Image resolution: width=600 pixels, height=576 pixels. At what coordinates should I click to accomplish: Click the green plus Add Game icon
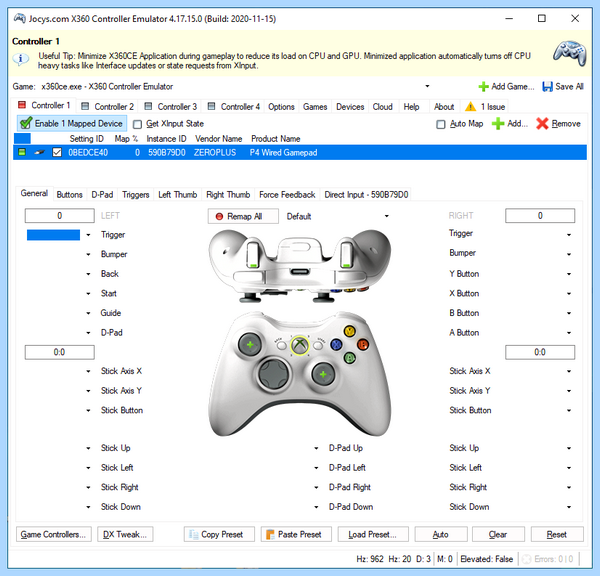pos(483,86)
